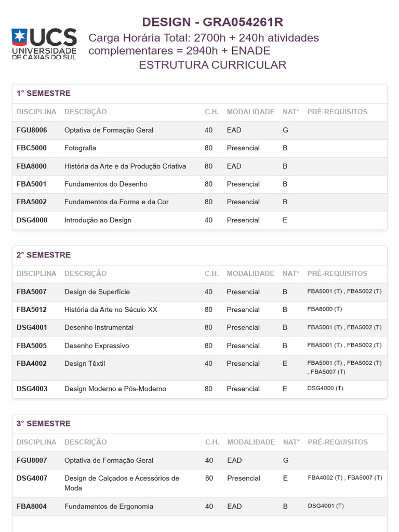Open the 3° SEMESTRE section header

tap(44, 423)
